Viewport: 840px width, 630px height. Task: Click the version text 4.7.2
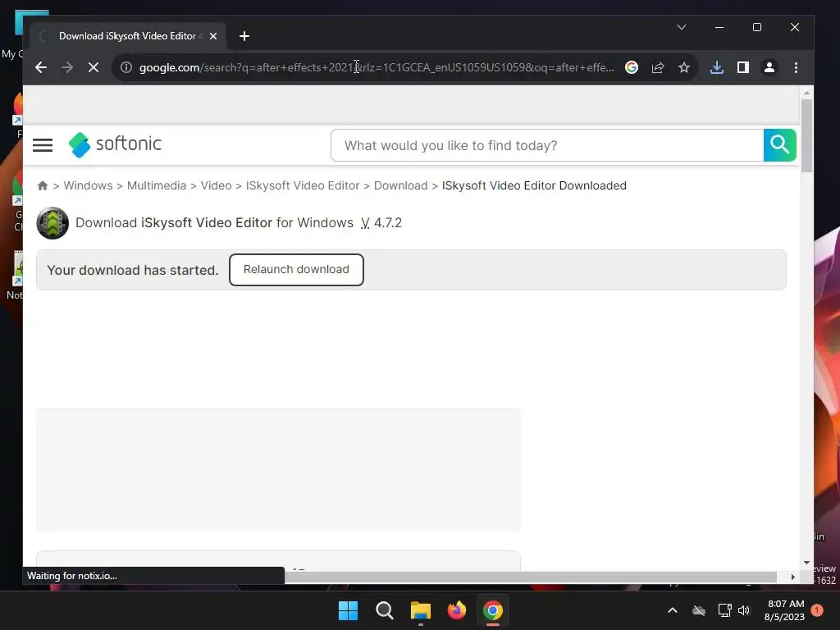pos(388,223)
